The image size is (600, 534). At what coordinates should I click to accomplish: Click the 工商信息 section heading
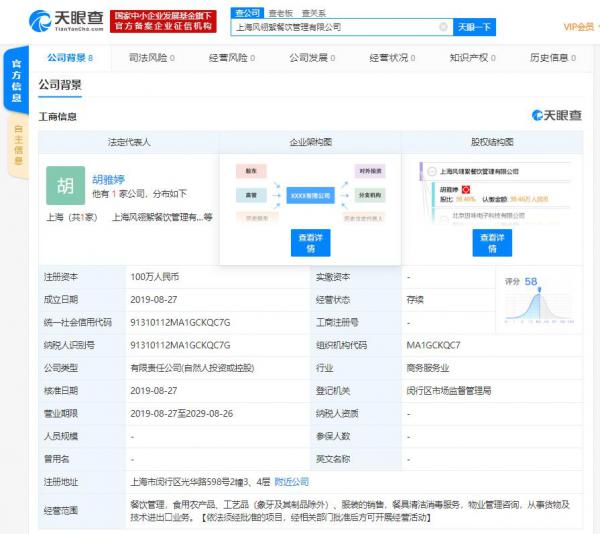pyautogui.click(x=57, y=117)
